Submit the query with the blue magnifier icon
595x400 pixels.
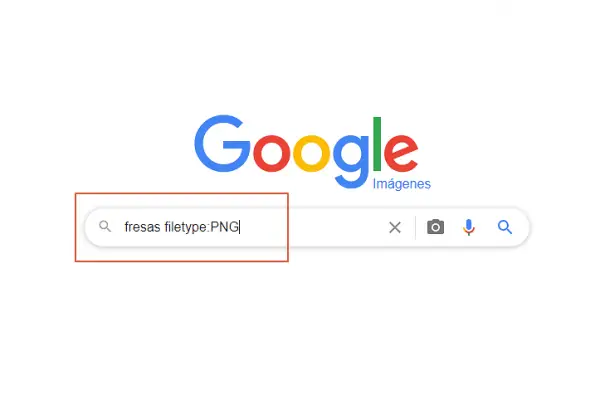505,227
